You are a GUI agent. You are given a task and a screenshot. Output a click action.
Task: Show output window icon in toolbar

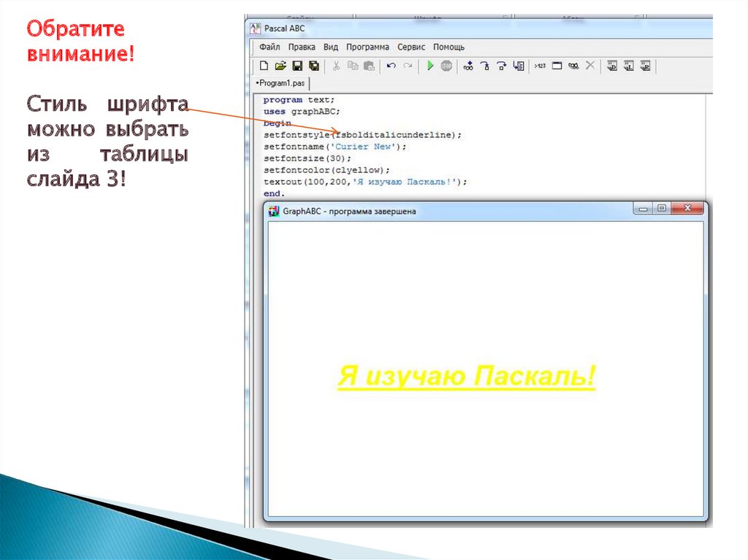557,66
